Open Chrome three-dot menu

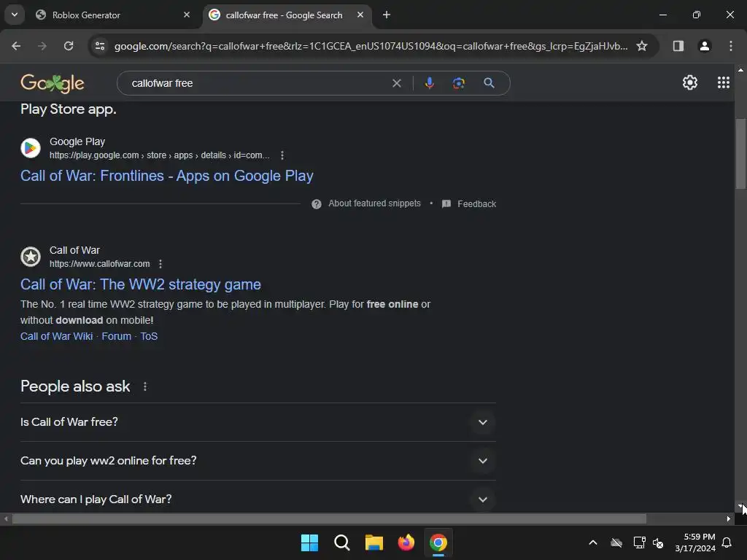730,46
